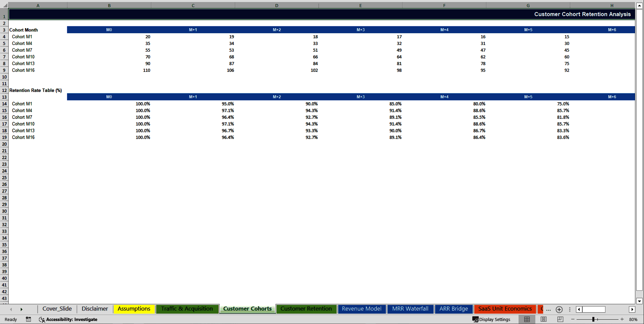Select column B header
This screenshot has width=644, height=324.
click(109, 5)
